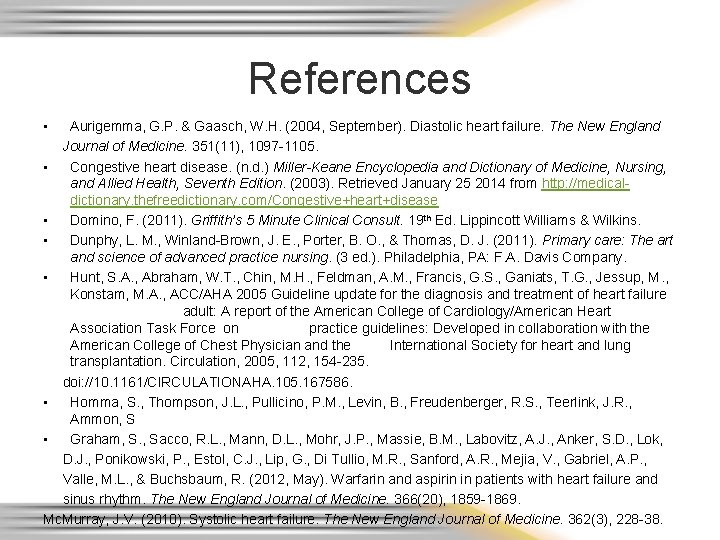Click the McMurray, J.V. (2010) systolic heart failure citation
Image resolution: width=720 pixels, height=540 pixels.
click(353, 519)
